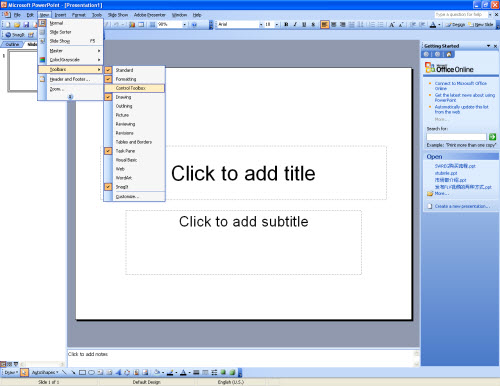Open the Font Color button
Image resolution: width=500 pixels, height=386 pixels.
click(x=433, y=25)
